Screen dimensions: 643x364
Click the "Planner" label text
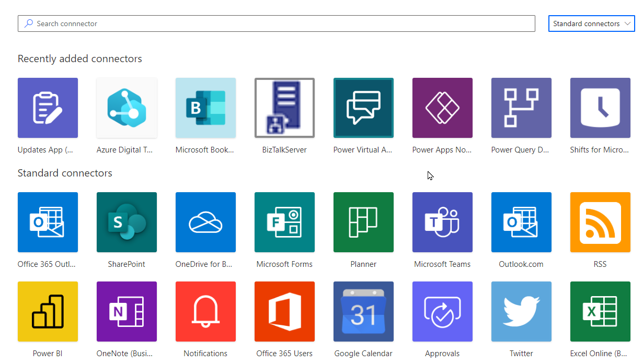[363, 264]
